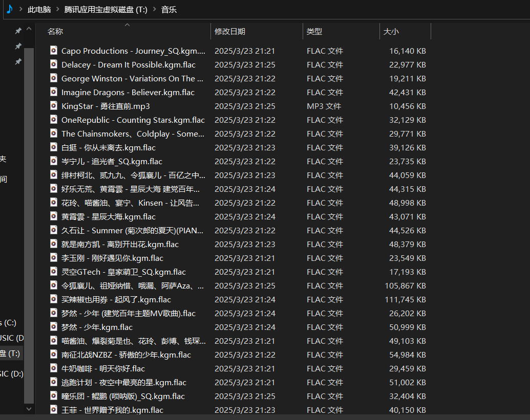530x420 pixels.
Task: Select icon of KingStar - 勇往直前.mp3
Action: pyautogui.click(x=53, y=106)
